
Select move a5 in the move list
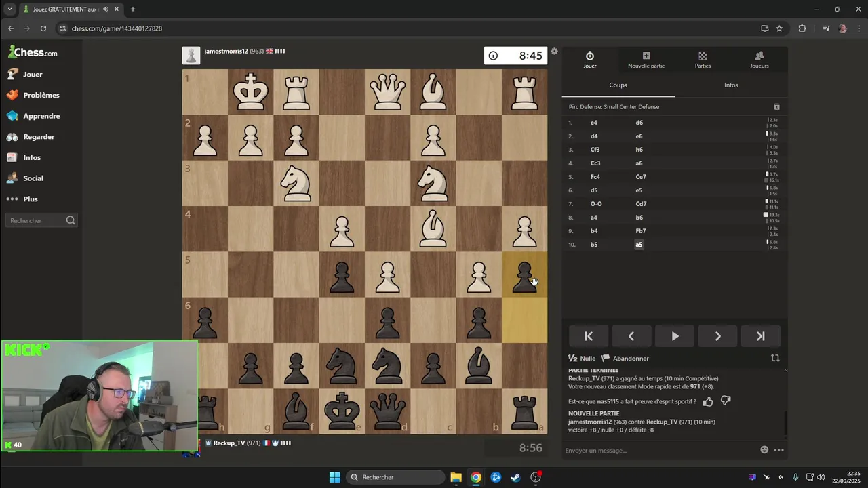tap(639, 245)
